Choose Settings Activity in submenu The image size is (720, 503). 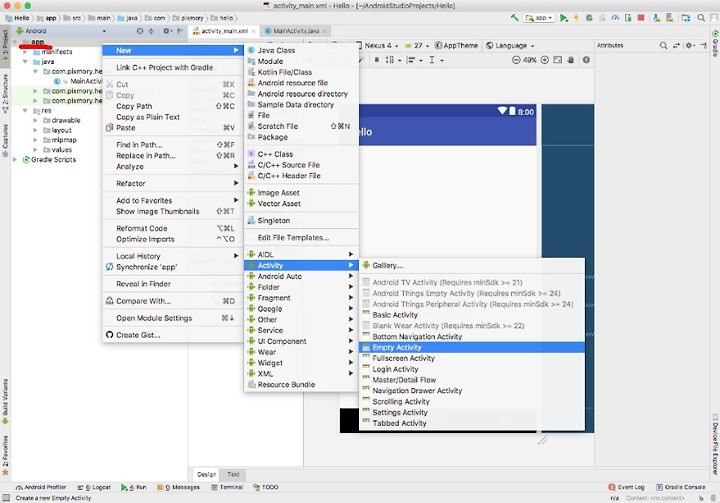(x=472, y=413)
